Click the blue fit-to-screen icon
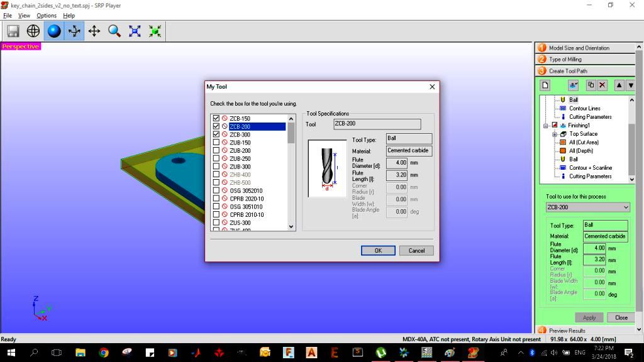 click(135, 31)
